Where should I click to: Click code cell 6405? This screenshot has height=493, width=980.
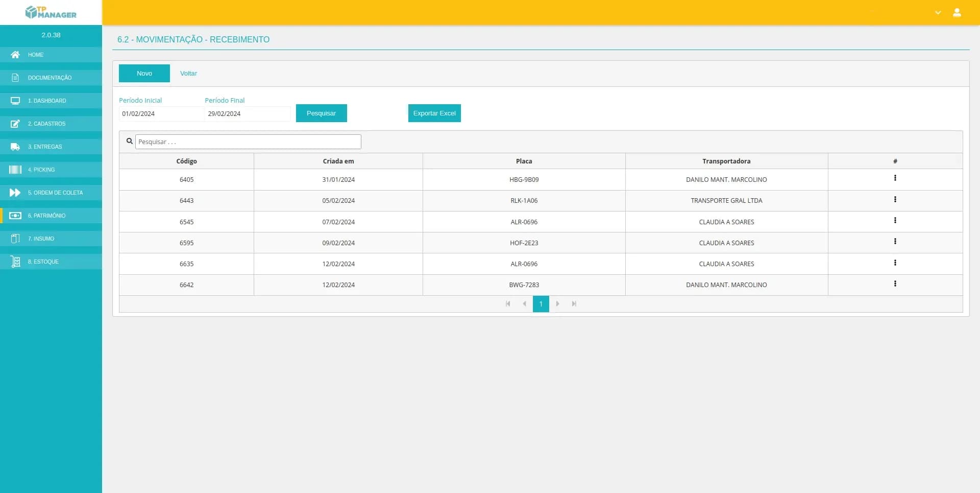(186, 180)
